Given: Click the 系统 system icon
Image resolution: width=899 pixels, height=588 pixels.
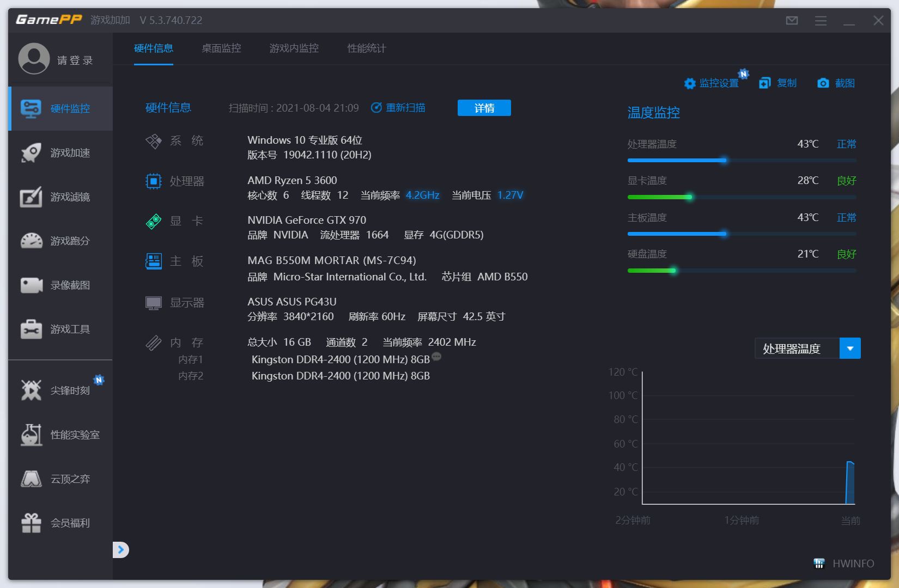Looking at the screenshot, I should point(154,141).
